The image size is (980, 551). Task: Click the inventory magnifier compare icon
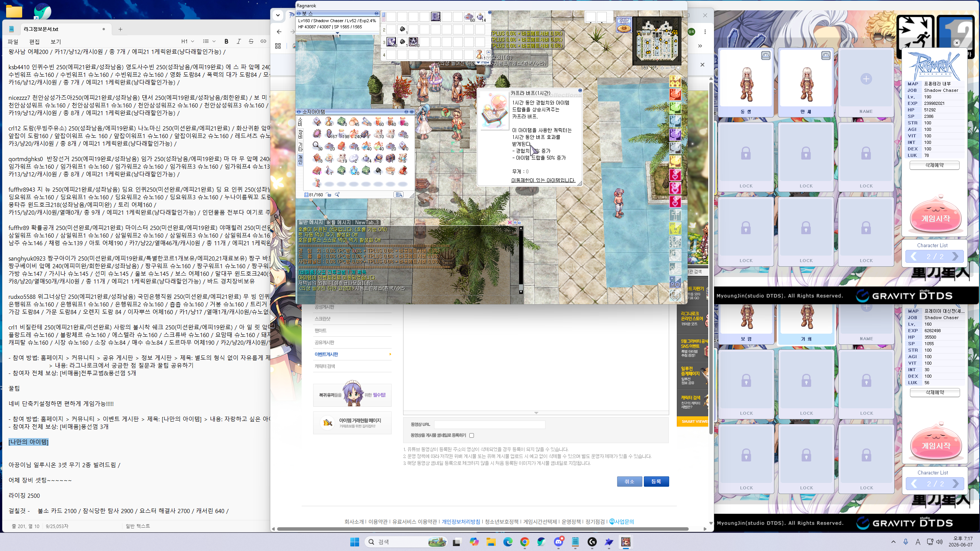pos(337,195)
